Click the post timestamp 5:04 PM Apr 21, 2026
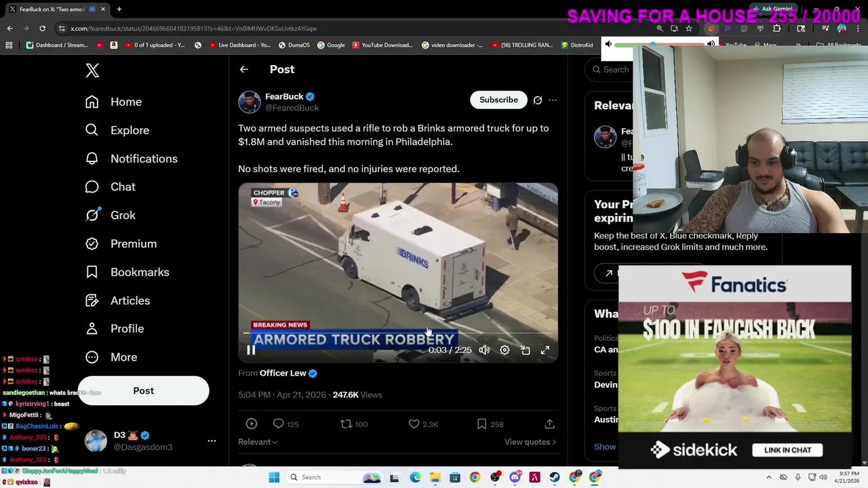This screenshot has width=868, height=488. [x=282, y=394]
